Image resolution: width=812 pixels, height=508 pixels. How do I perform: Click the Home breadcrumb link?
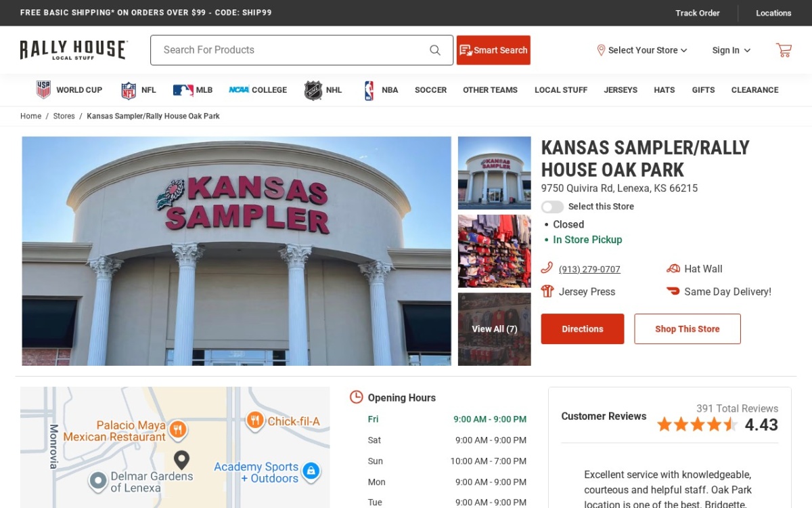tap(30, 116)
